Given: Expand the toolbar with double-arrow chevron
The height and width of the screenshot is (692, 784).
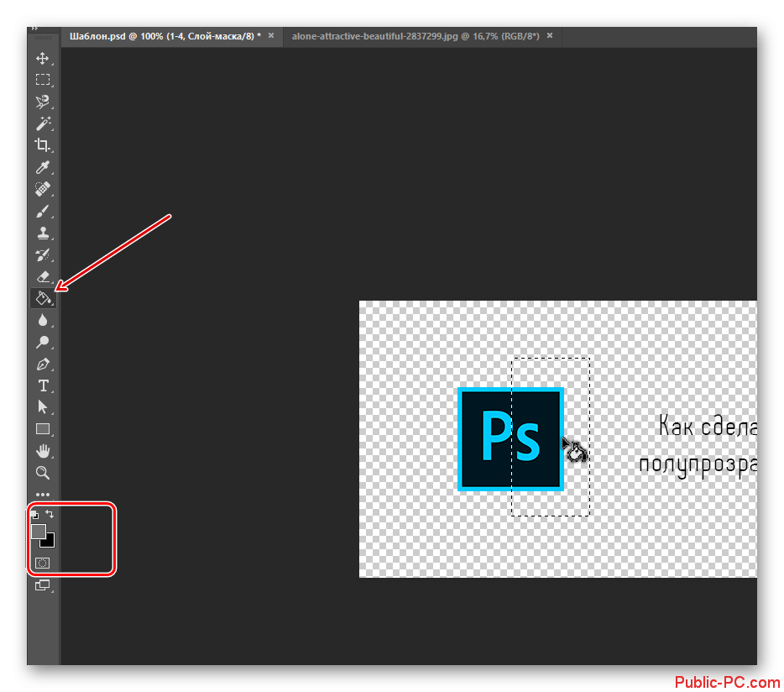Looking at the screenshot, I should [x=34, y=28].
